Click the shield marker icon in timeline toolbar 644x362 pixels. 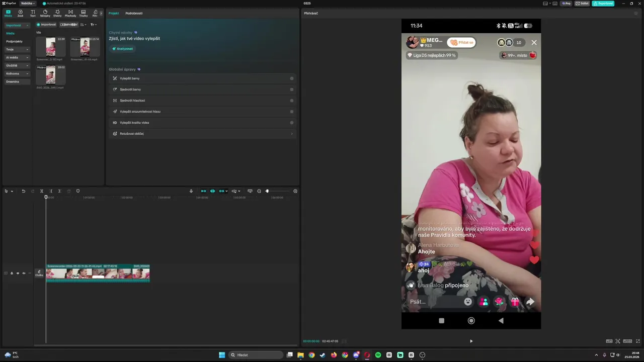point(77,191)
